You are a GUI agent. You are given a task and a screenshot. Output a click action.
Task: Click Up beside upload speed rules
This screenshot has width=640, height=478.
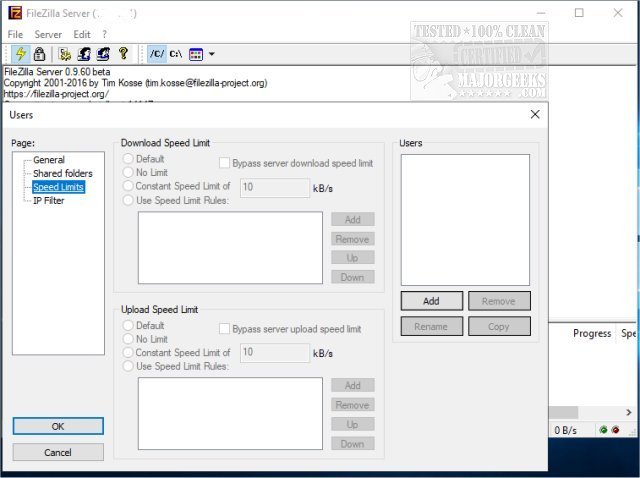coord(353,424)
